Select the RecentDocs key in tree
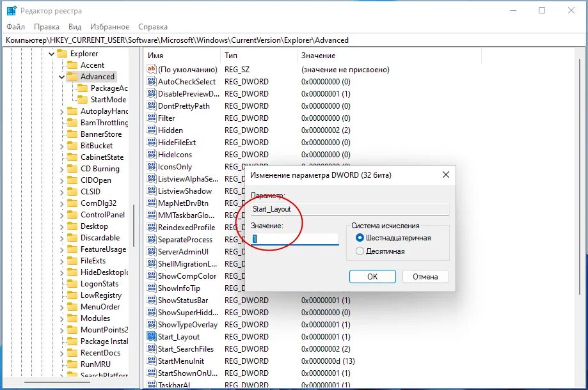The image size is (588, 390). pos(100,352)
